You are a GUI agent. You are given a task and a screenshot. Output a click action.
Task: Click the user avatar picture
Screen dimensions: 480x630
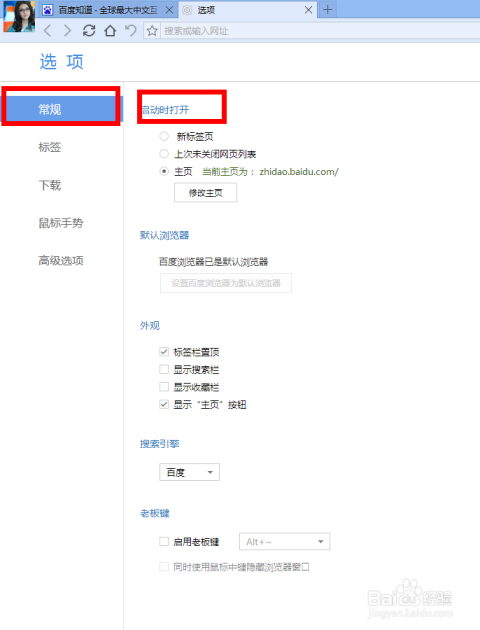tap(19, 16)
